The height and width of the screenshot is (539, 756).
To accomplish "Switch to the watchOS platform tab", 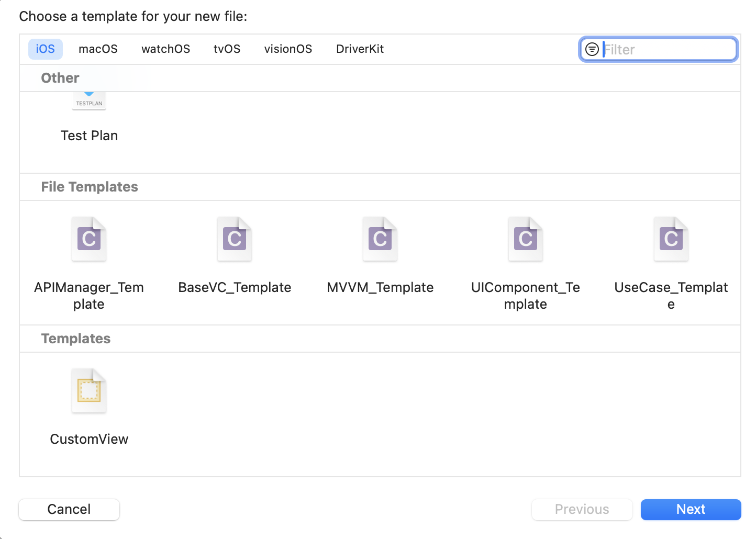I will pos(165,49).
